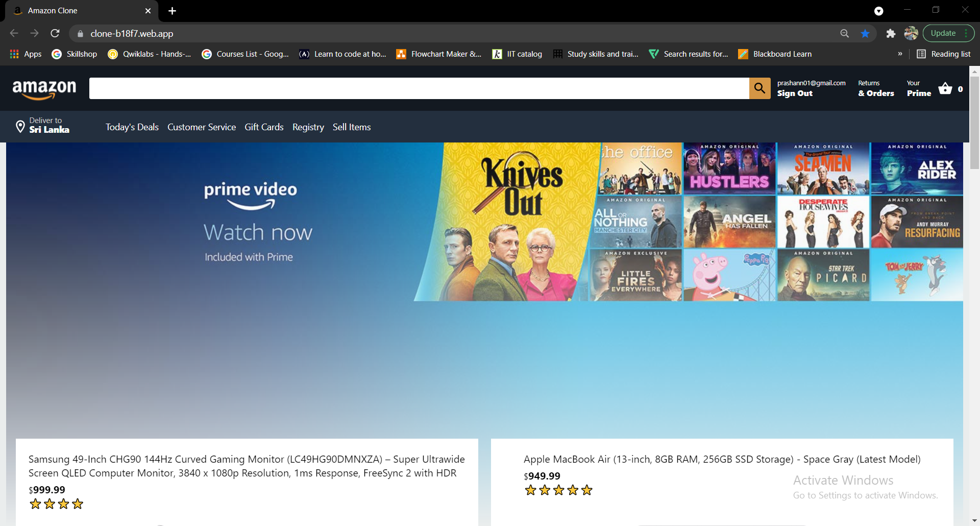Click the Amazon logo
980x526 pixels.
point(44,89)
